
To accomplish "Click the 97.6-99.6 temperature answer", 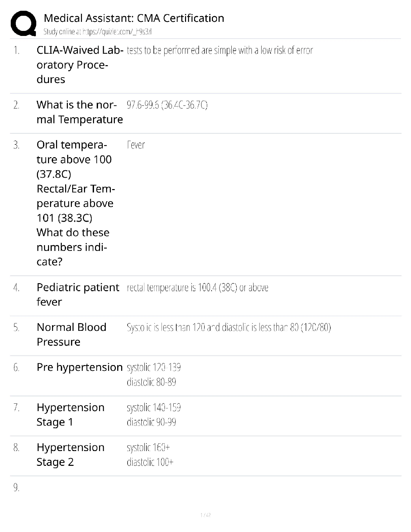I will pyautogui.click(x=167, y=105).
